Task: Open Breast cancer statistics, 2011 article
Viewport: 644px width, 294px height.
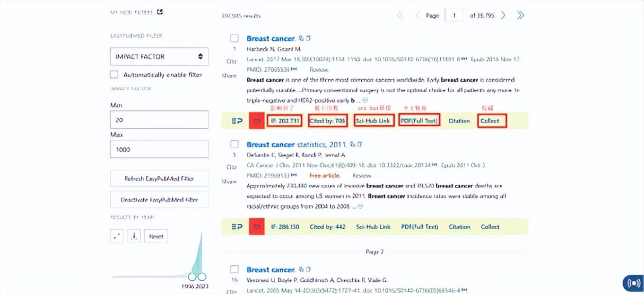Action: [297, 144]
